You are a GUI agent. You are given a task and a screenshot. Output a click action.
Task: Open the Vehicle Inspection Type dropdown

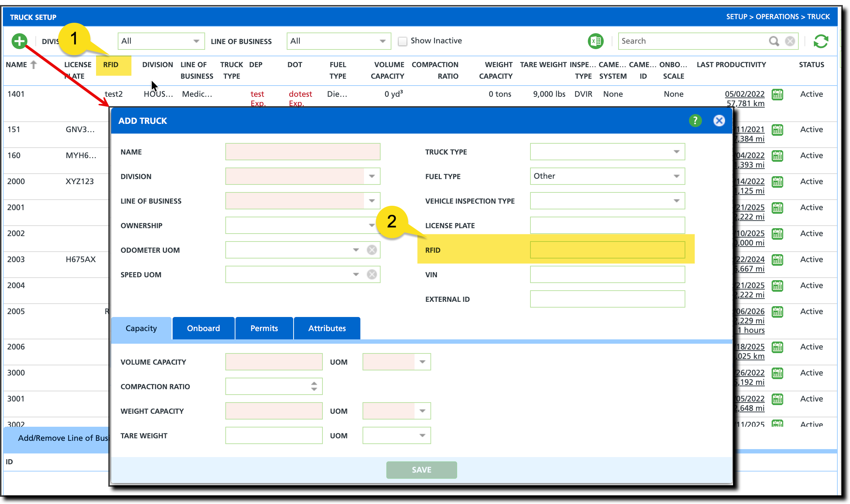[x=676, y=201]
